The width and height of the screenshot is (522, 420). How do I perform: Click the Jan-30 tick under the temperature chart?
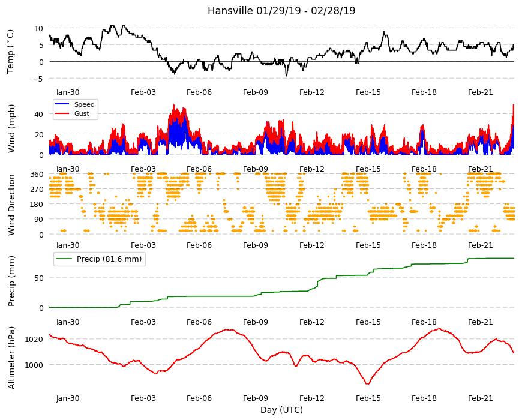(68, 92)
